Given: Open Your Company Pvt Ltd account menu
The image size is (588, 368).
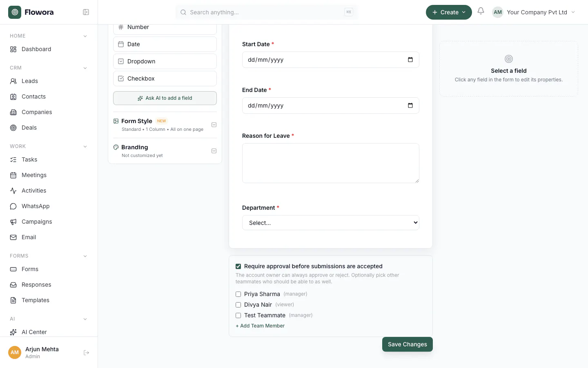Looking at the screenshot, I should click(x=535, y=12).
